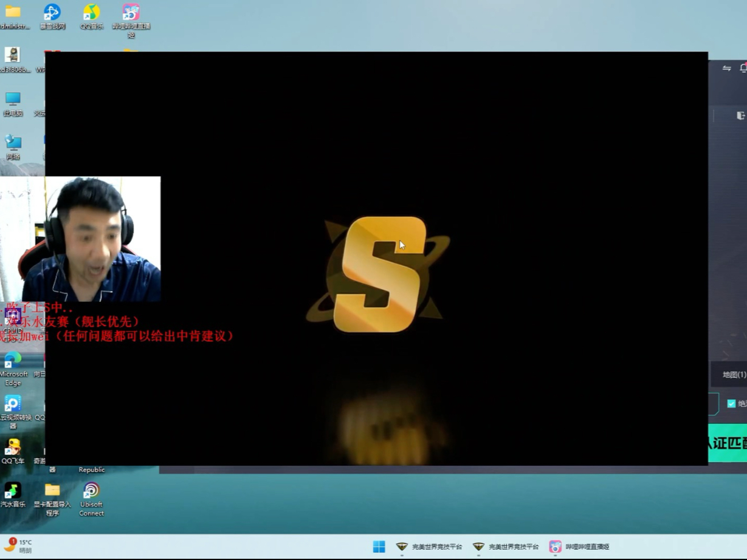Open the notification bell in platform window
747x560 pixels.
(x=743, y=69)
